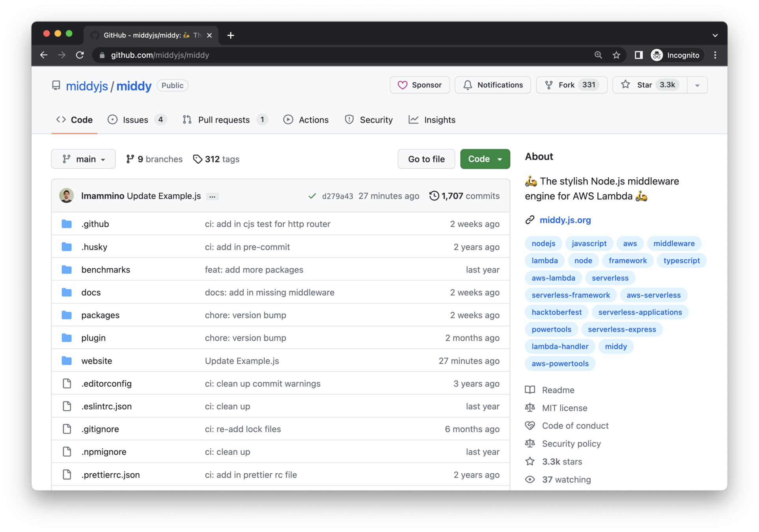Click the green commit status checkmark

312,196
